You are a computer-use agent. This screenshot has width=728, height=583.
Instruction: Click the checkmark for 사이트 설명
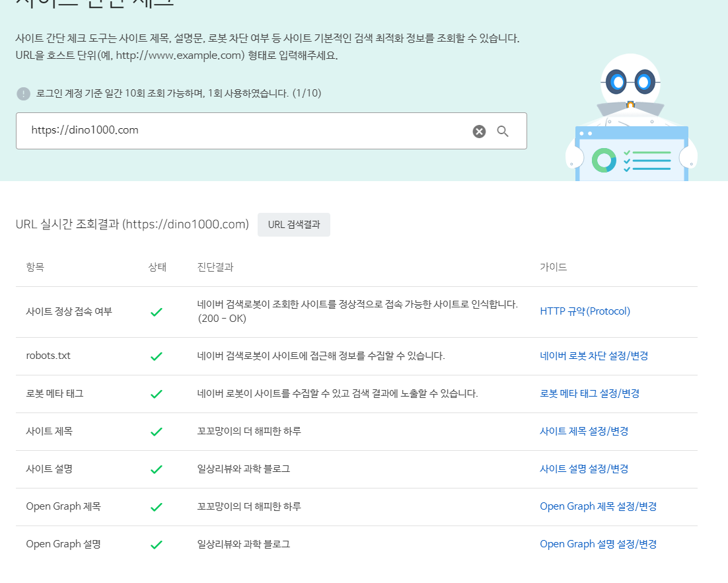click(x=157, y=469)
